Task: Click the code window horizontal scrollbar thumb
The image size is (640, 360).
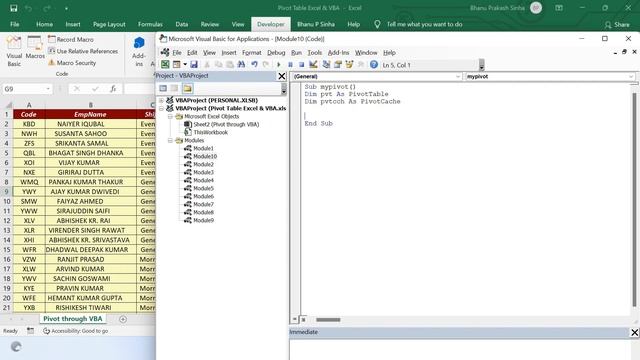Action: 328,320
